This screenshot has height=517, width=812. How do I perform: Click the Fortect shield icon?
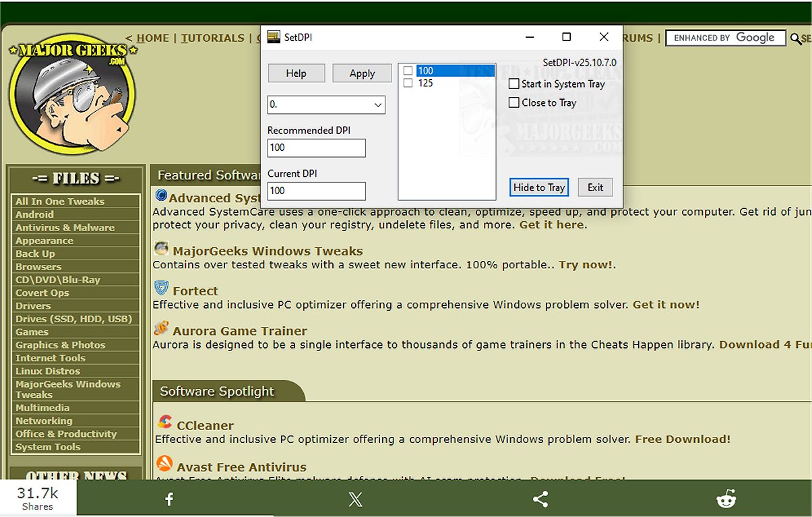tap(161, 289)
